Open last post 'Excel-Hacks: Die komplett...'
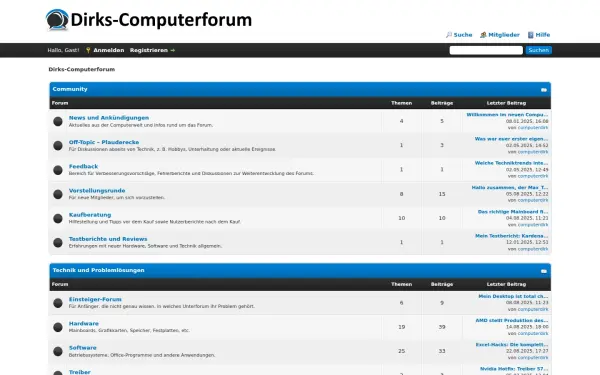This screenshot has width=600, height=375. click(512, 345)
